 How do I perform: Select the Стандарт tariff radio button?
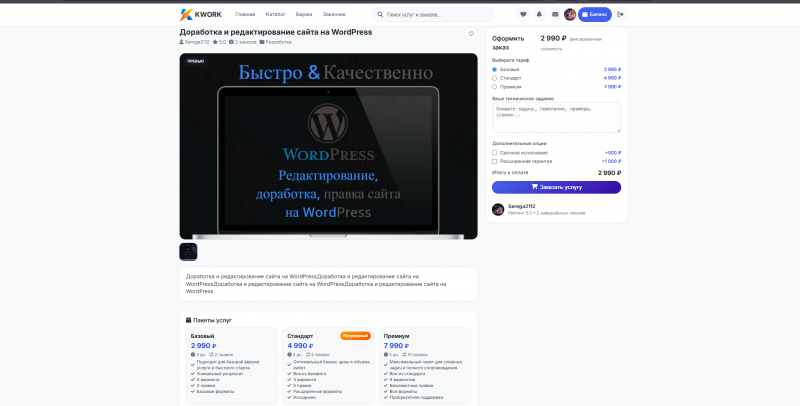click(494, 78)
